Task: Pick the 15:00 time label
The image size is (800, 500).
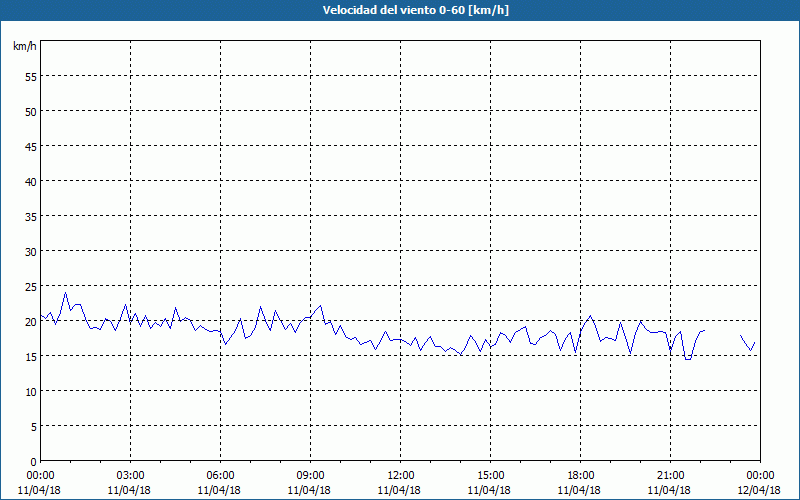Action: click(490, 476)
